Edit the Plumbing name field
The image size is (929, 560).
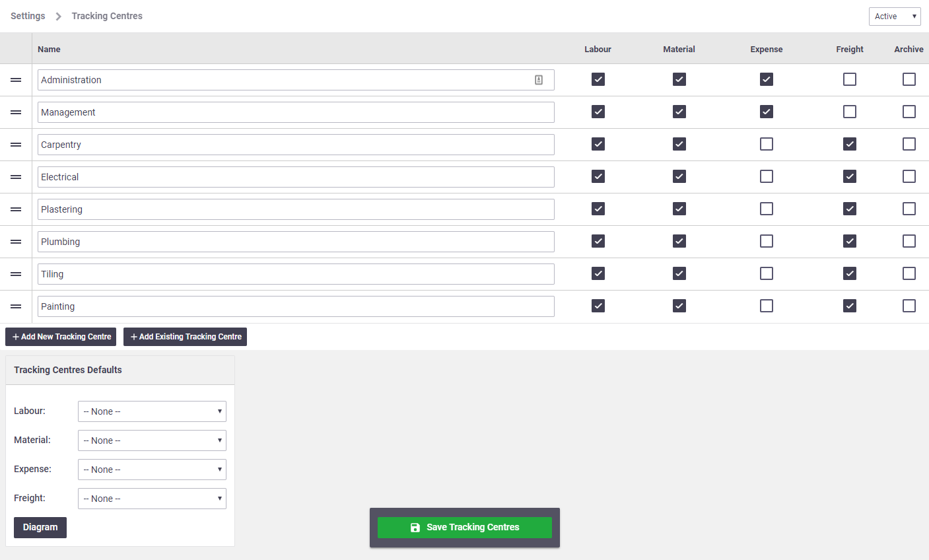[296, 242]
